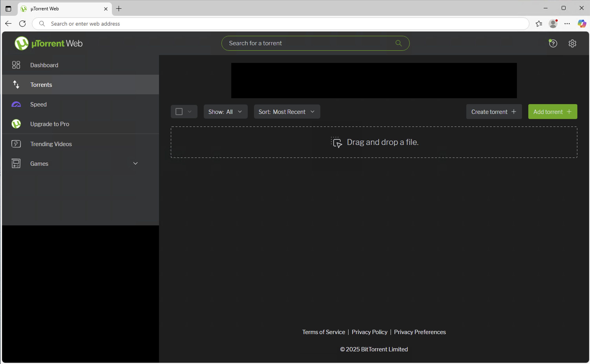Viewport: 590px width, 364px height.
Task: Expand the Games chevron
Action: tap(135, 164)
